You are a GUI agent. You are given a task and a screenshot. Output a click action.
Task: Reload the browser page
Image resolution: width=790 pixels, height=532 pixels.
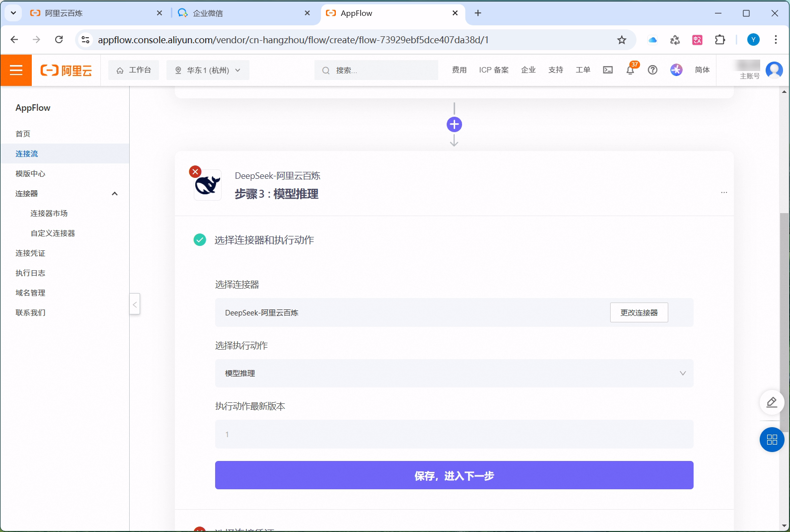pyautogui.click(x=59, y=40)
